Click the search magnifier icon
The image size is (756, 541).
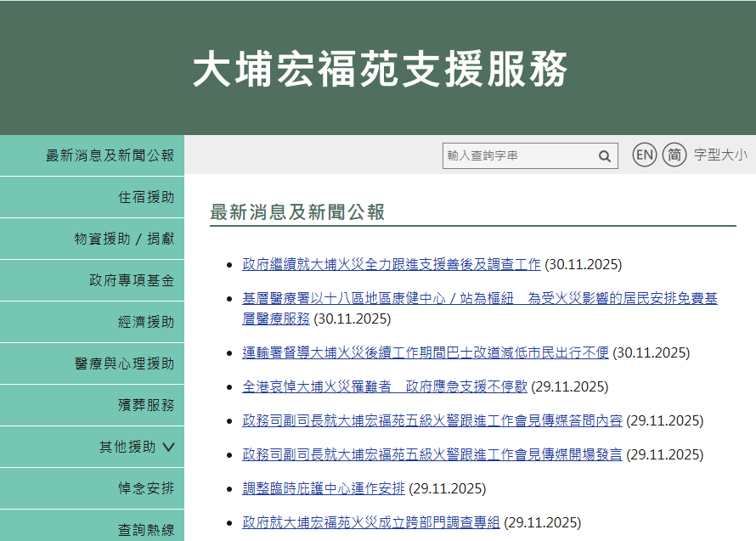[604, 155]
